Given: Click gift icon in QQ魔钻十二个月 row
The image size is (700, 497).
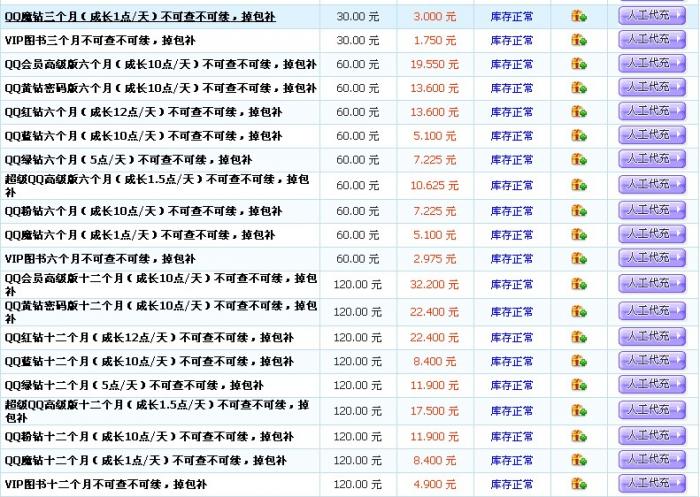Looking at the screenshot, I should click(579, 460).
